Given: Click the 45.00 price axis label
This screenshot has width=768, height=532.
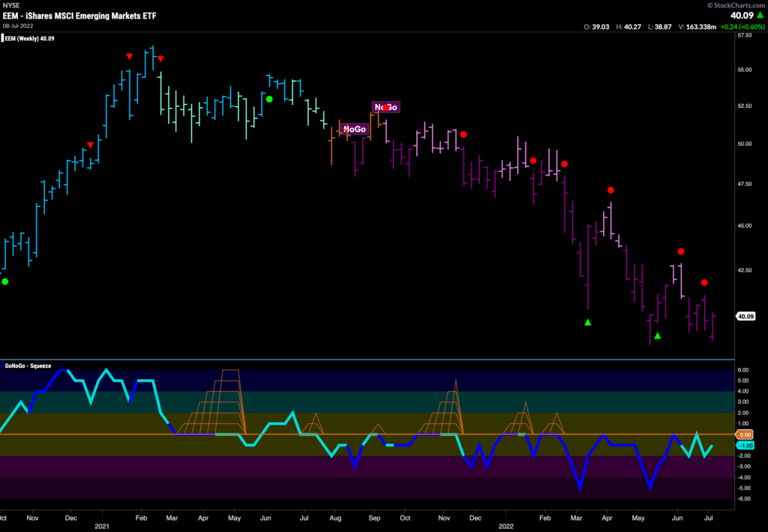Looking at the screenshot, I should point(745,226).
